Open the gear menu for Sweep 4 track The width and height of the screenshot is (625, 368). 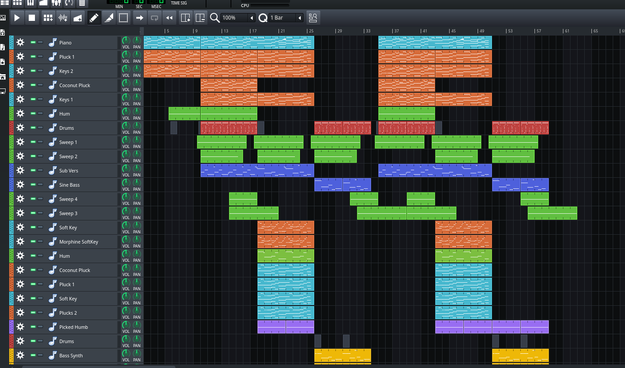20,199
